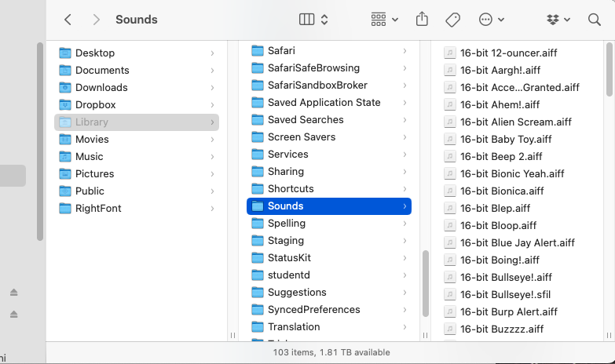Click audio icon of 16-bit Alien Scream.aiff
The image size is (615, 364).
pos(450,122)
